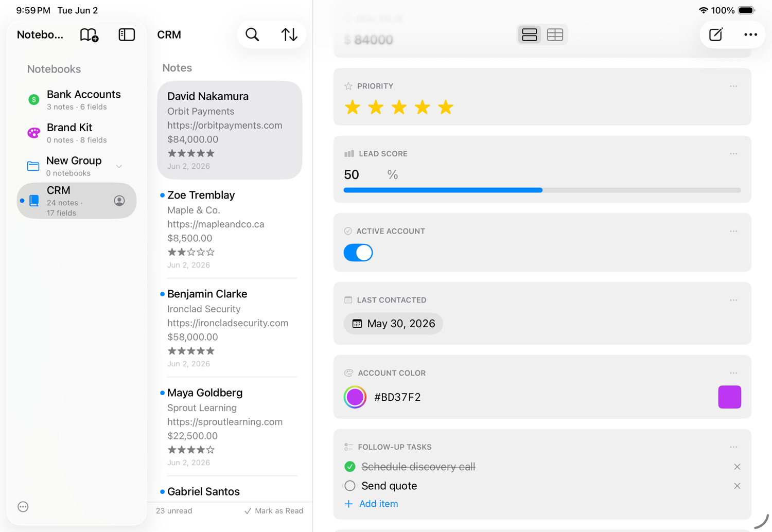Select Maya Goldberg note
Viewport: 772px width, 532px height.
[230, 427]
